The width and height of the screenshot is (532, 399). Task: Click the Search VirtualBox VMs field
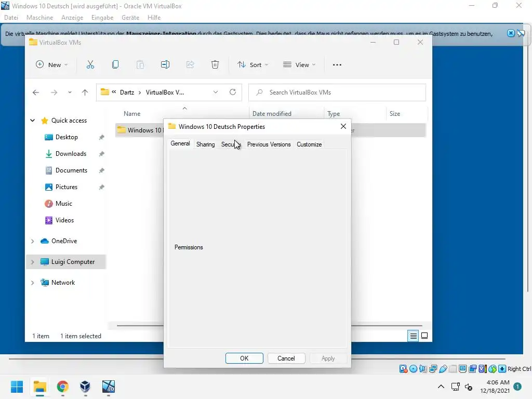(337, 92)
